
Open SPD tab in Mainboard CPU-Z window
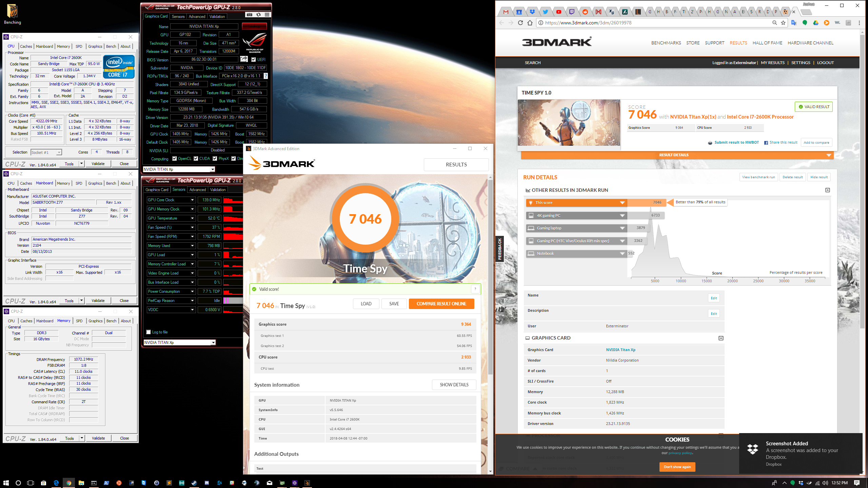tap(79, 183)
